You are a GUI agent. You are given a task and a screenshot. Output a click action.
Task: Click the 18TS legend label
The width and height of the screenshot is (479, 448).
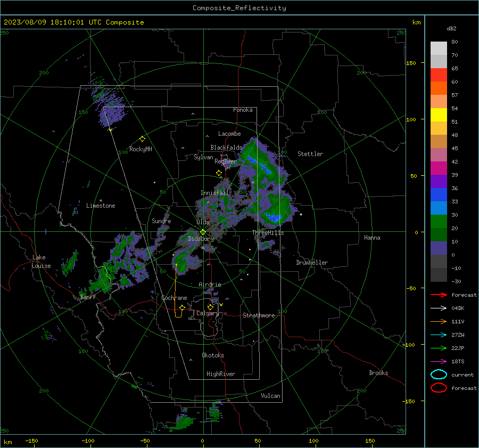click(458, 362)
